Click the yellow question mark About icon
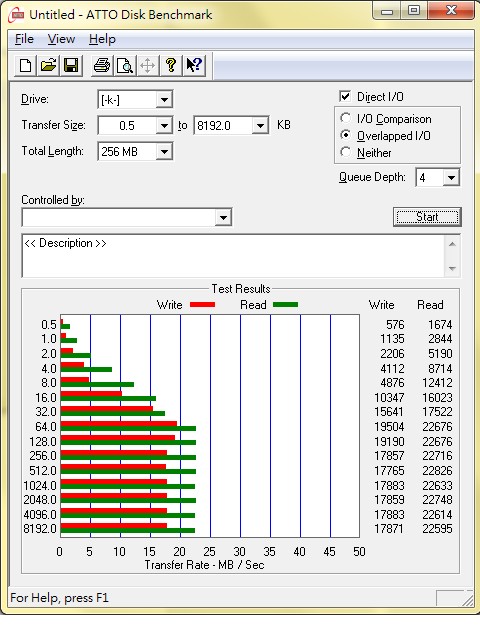Screen dimensions: 480x640 pyautogui.click(x=171, y=65)
